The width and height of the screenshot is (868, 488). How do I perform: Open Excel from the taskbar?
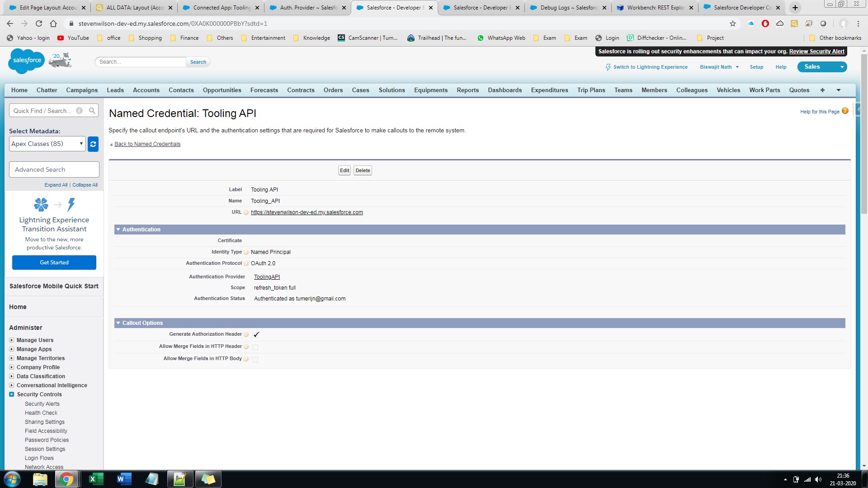click(96, 479)
